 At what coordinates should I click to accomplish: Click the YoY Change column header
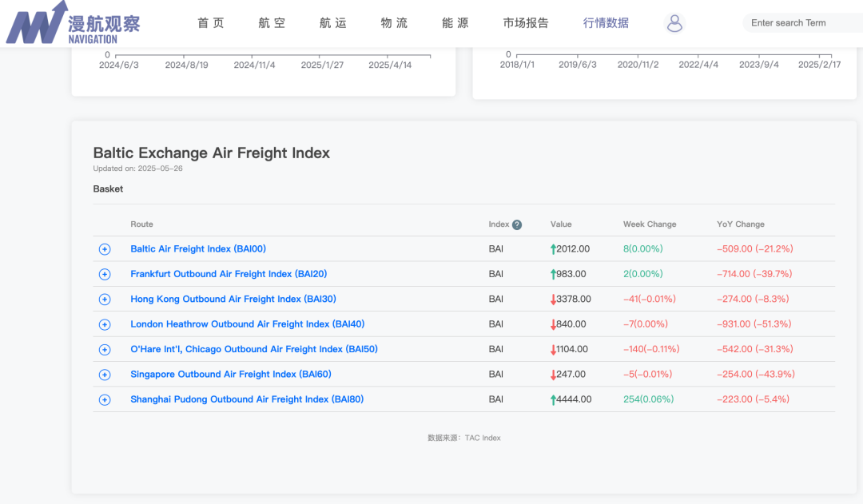740,224
